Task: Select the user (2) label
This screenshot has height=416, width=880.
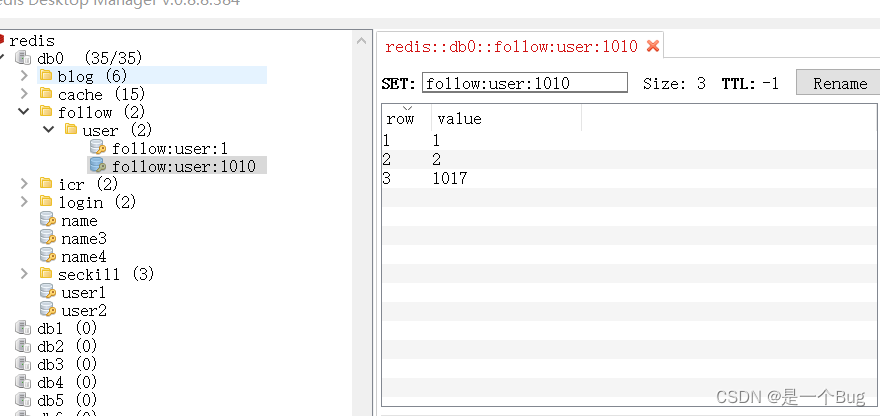Action: (x=117, y=130)
